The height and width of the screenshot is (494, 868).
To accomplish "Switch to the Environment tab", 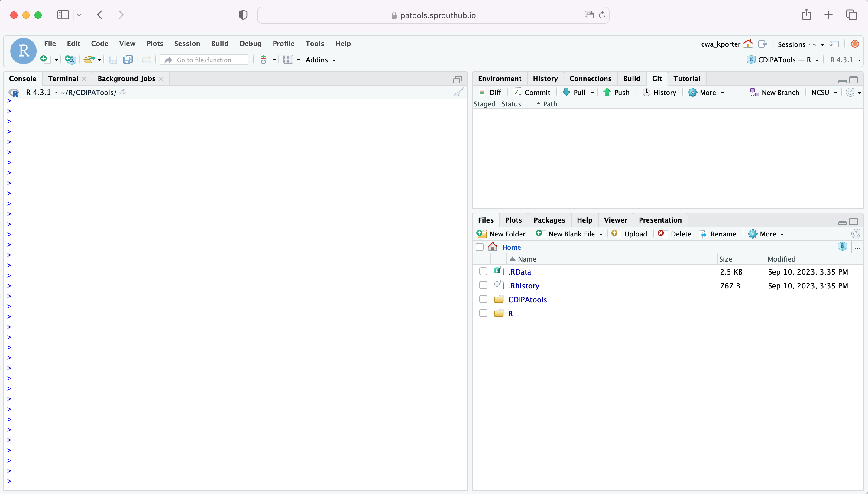I will pyautogui.click(x=500, y=78).
